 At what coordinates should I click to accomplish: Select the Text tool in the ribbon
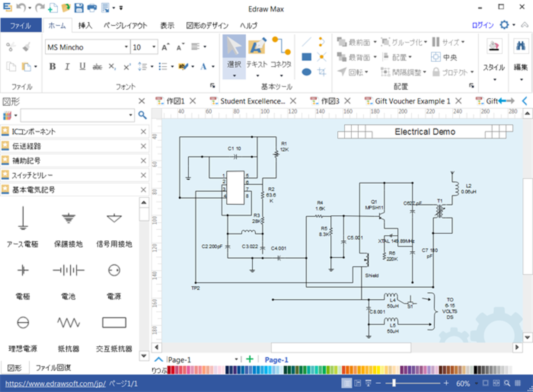coord(257,53)
